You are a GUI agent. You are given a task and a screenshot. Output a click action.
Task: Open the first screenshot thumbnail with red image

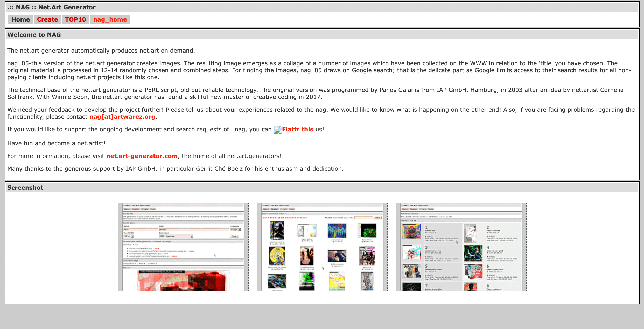183,247
